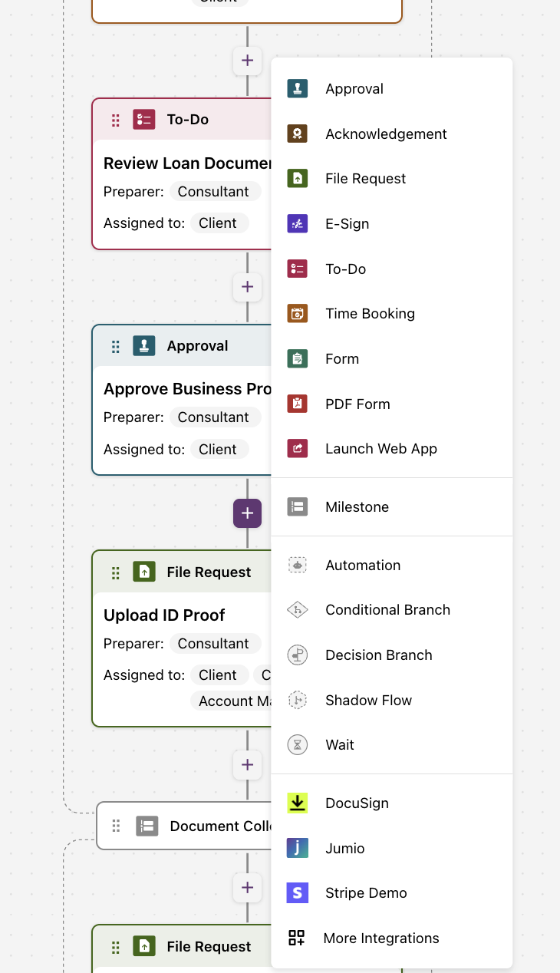Add a File Request step from menu
This screenshot has width=560, height=973.
391,178
